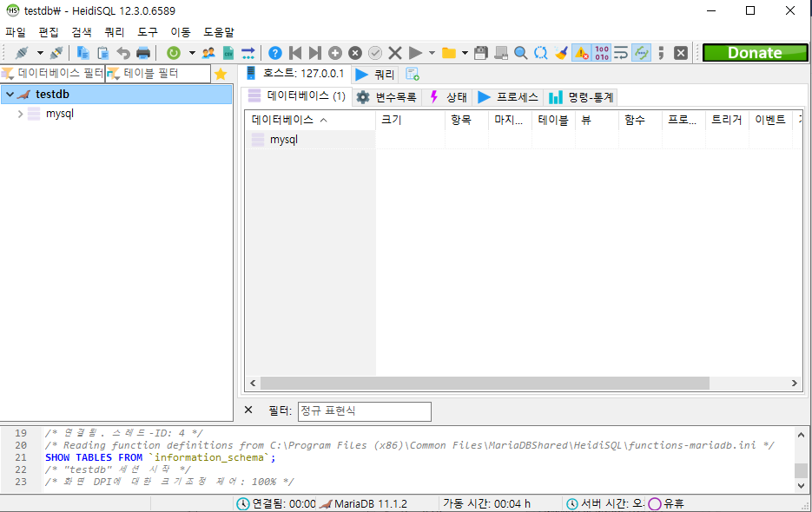Click the semicolon delimiter icon
812x512 pixels.
661,53
